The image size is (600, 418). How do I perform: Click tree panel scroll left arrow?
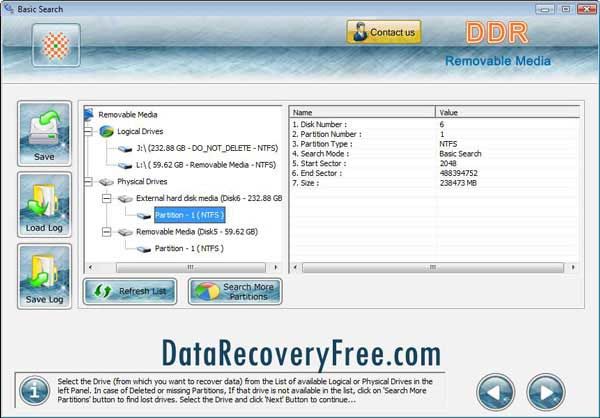click(90, 267)
